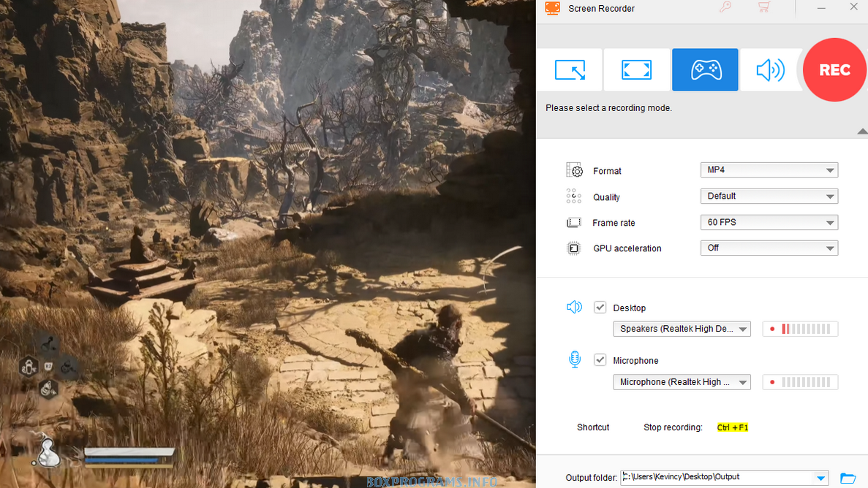
Task: Click the Frame rate icon
Action: click(x=574, y=222)
